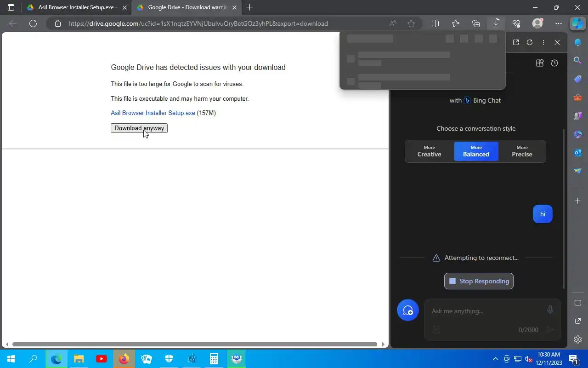Screen dimensions: 588x368
Task: Open the Asil Browser Installer Setup.exe link
Action: 153,113
